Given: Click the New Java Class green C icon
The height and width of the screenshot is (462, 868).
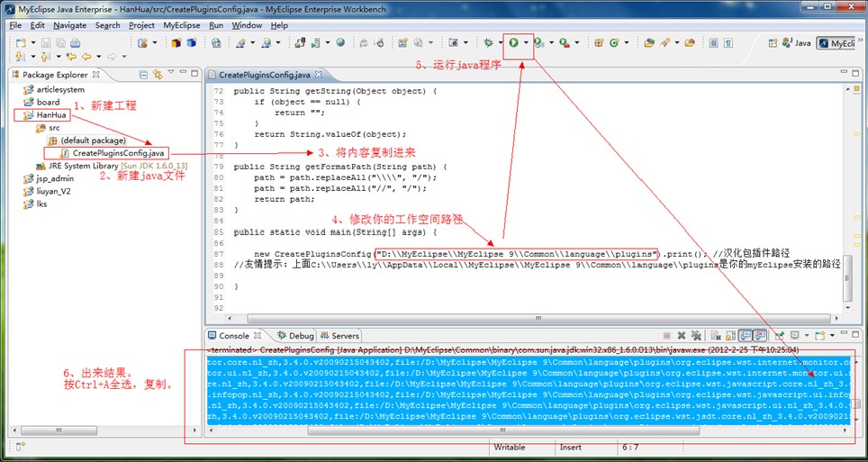Looking at the screenshot, I should click(614, 42).
